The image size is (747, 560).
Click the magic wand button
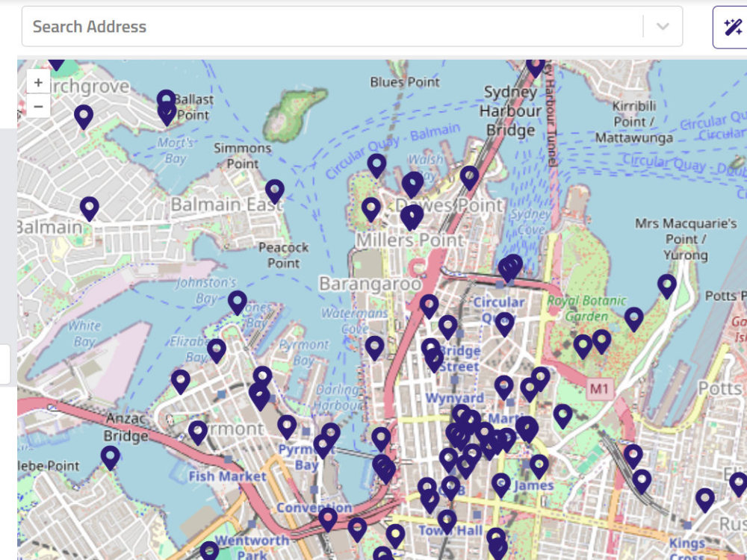click(x=732, y=27)
